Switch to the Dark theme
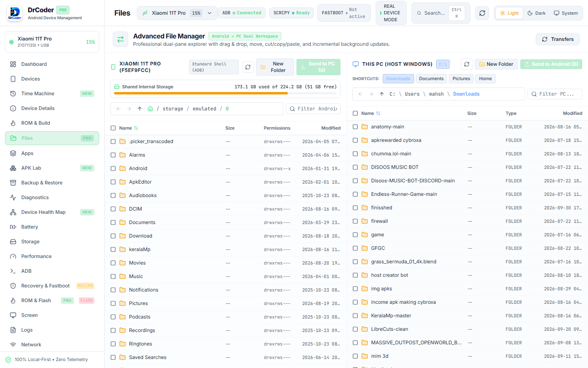 coord(537,13)
